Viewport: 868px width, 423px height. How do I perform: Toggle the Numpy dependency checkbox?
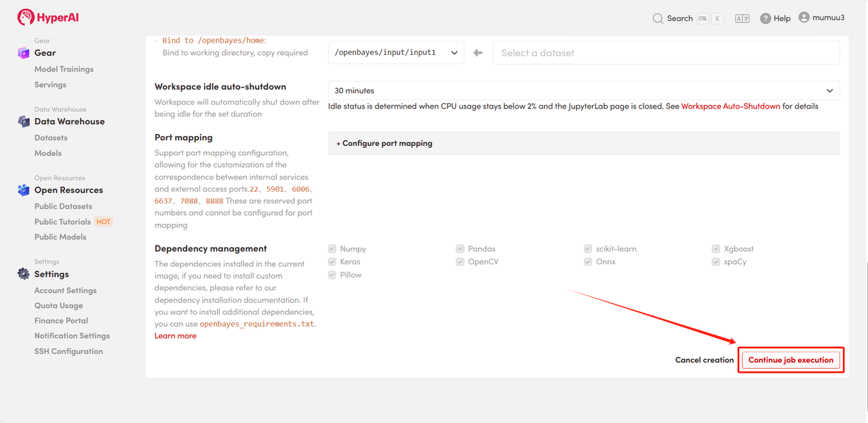332,249
